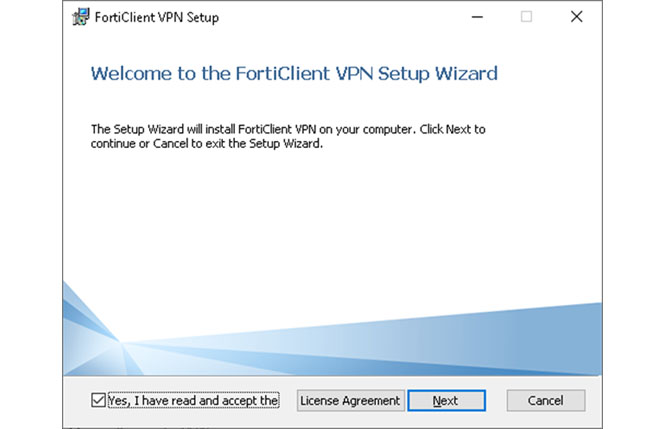Toggle the license acceptance checkbox
Screen dimensions: 651x429
click(x=97, y=400)
